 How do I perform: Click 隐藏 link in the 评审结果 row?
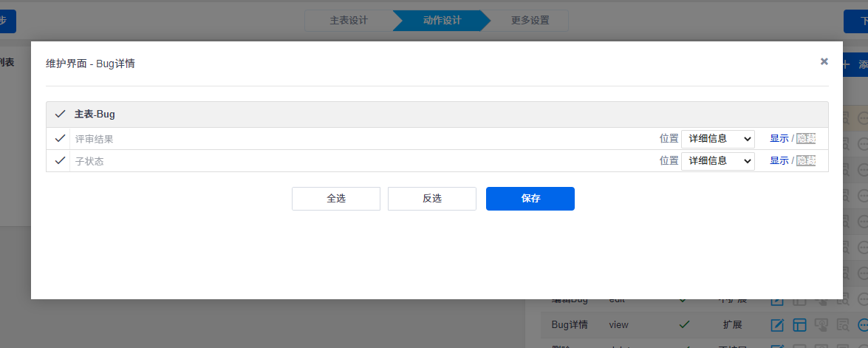point(806,138)
